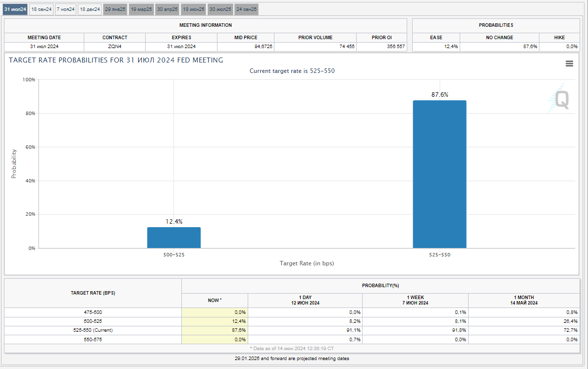Open the 24 сен25 meeting tab
This screenshot has height=369, width=588.
click(x=246, y=9)
